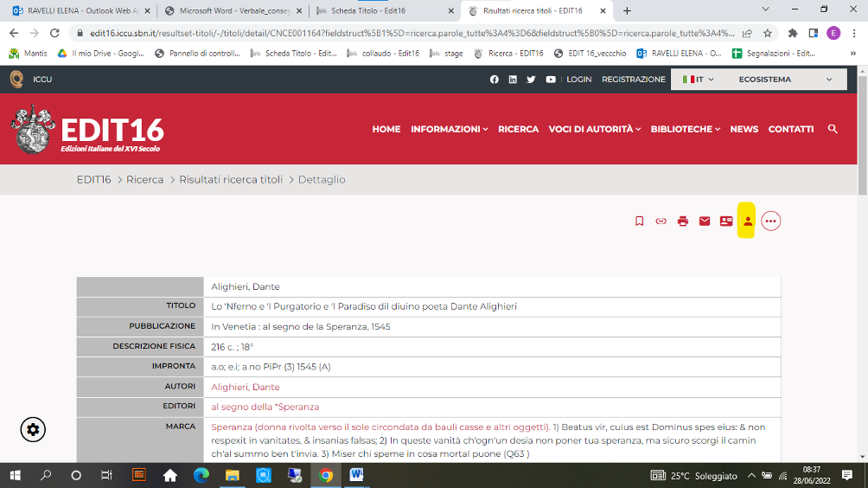Expand the IT language dropdown

pyautogui.click(x=699, y=80)
